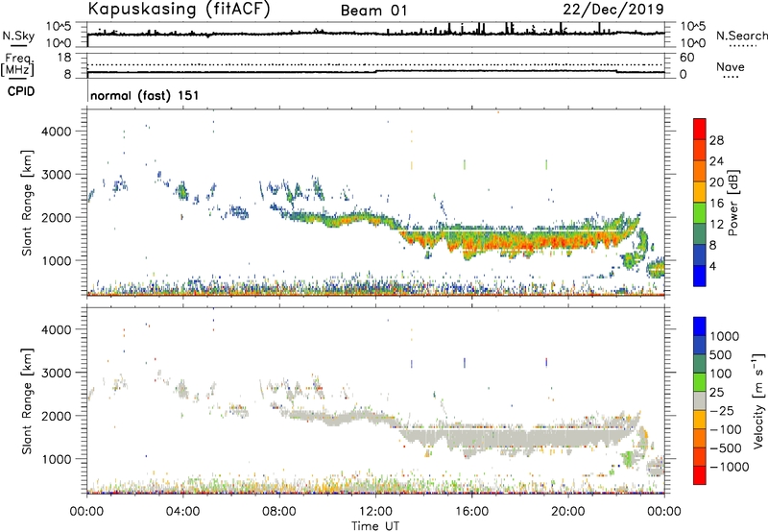Click the "1000" tick of the velocity panel

click(x=57, y=459)
